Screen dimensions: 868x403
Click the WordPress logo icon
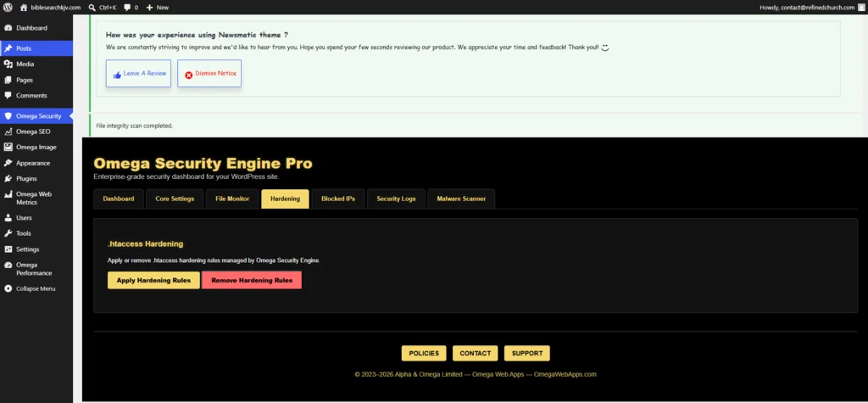[8, 7]
